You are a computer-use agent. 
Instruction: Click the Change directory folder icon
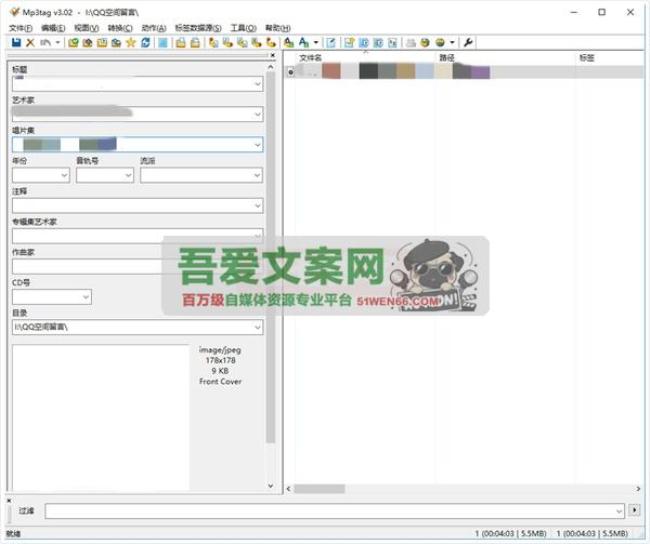click(73, 42)
